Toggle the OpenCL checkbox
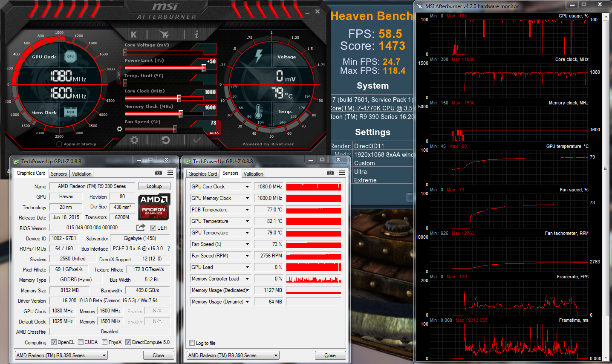 (x=54, y=342)
